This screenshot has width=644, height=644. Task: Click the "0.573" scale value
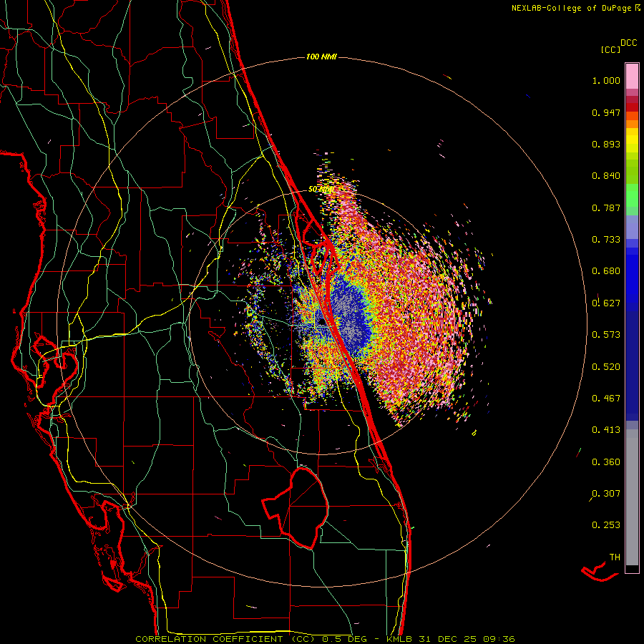606,335
